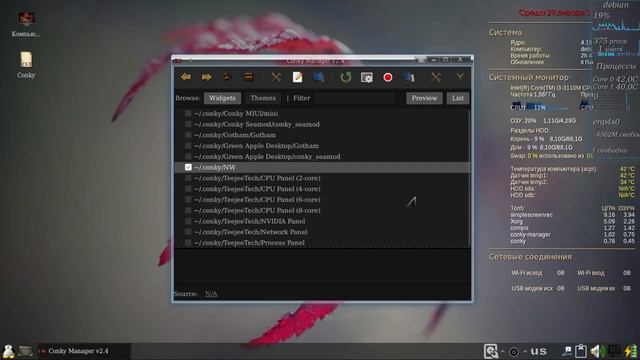Open the network connection tray icon
This screenshot has width=640, height=360.
coord(567,351)
